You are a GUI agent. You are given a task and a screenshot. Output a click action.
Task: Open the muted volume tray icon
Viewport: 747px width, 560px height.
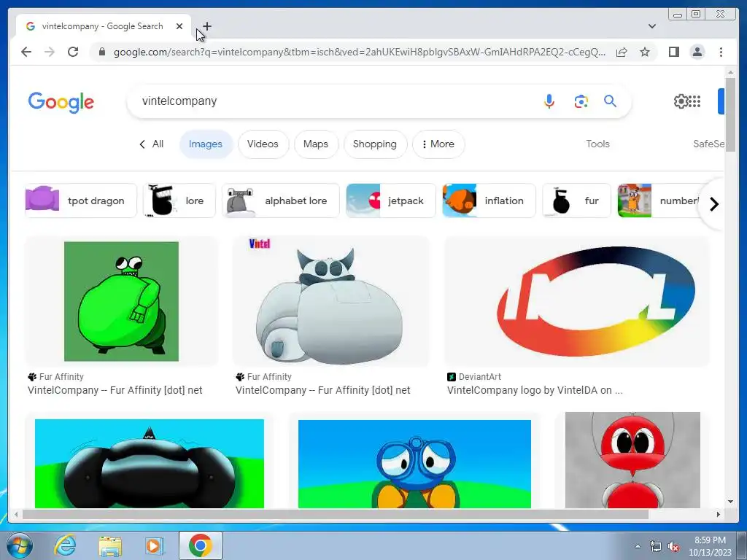pyautogui.click(x=673, y=547)
